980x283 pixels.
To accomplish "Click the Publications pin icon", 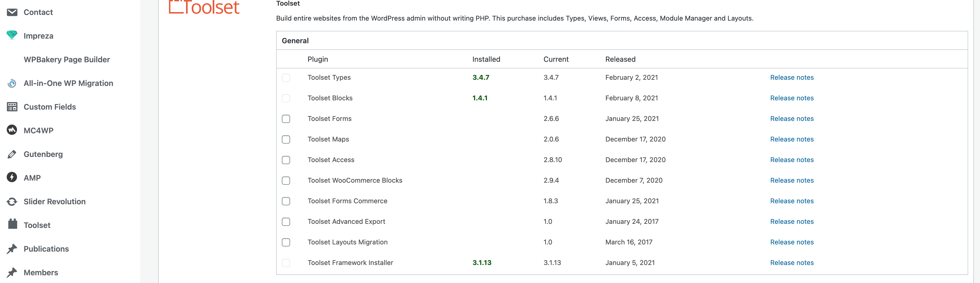I will pyautogui.click(x=12, y=249).
